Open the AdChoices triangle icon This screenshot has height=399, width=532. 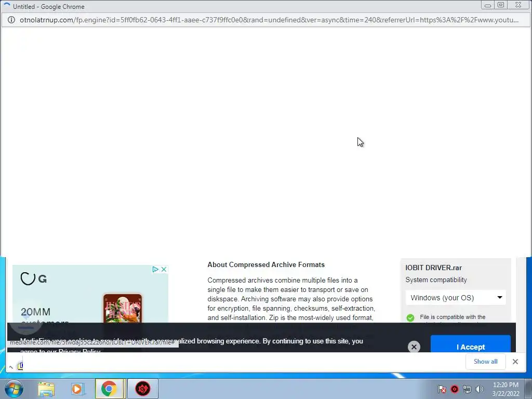[155, 270]
